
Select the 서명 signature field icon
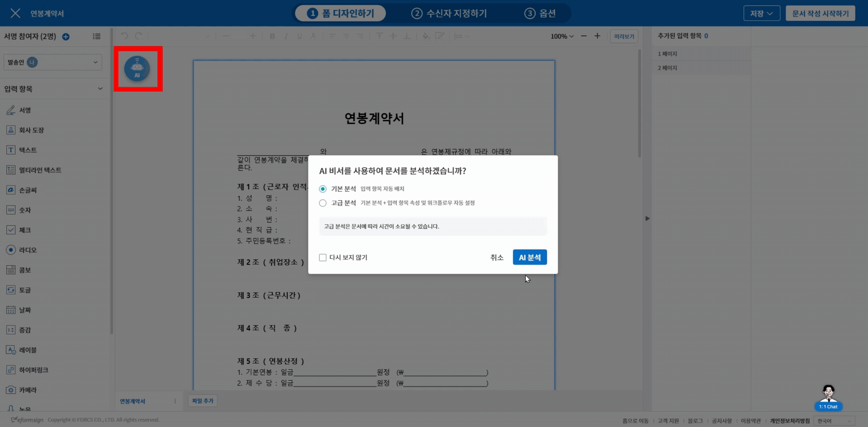click(x=11, y=110)
